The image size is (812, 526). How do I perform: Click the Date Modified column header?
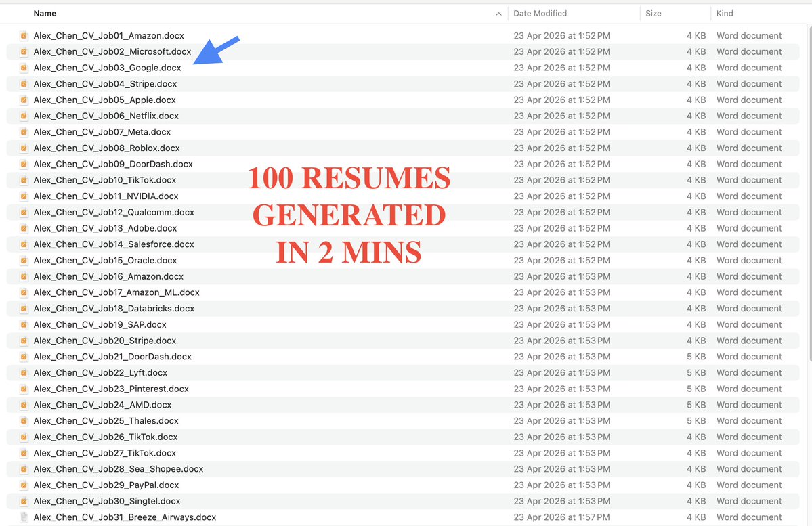[x=540, y=14]
